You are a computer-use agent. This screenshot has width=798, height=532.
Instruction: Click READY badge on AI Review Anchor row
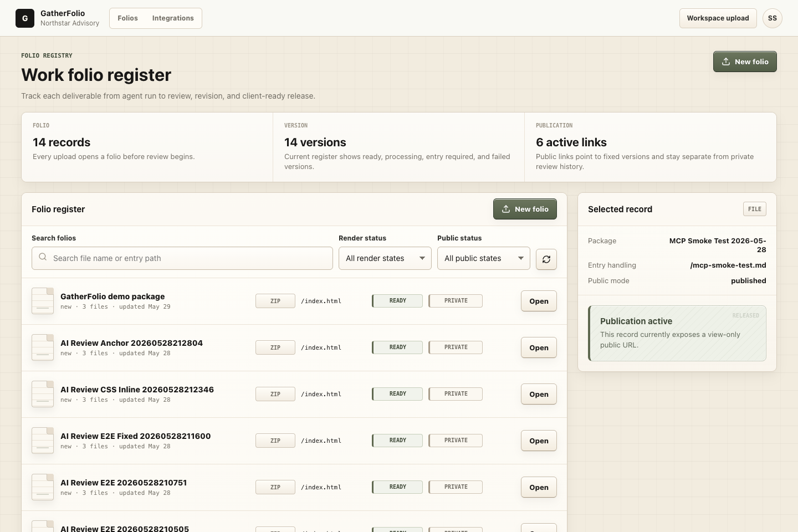click(397, 347)
